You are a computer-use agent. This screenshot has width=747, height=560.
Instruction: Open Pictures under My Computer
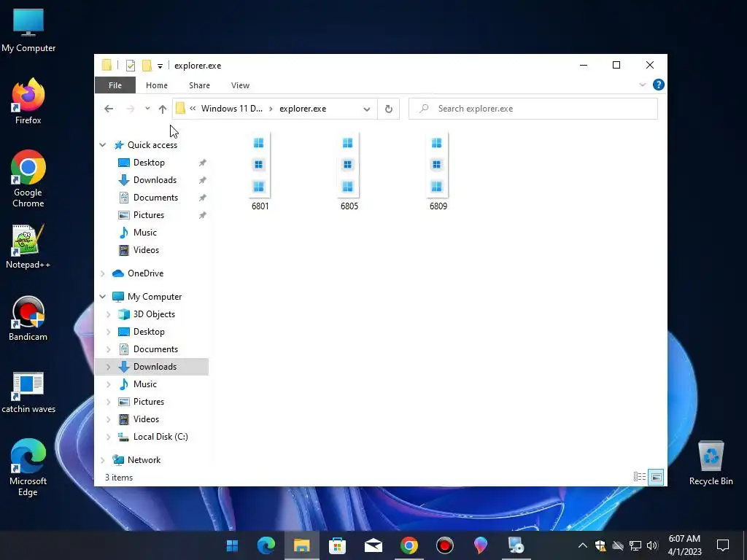(x=149, y=402)
